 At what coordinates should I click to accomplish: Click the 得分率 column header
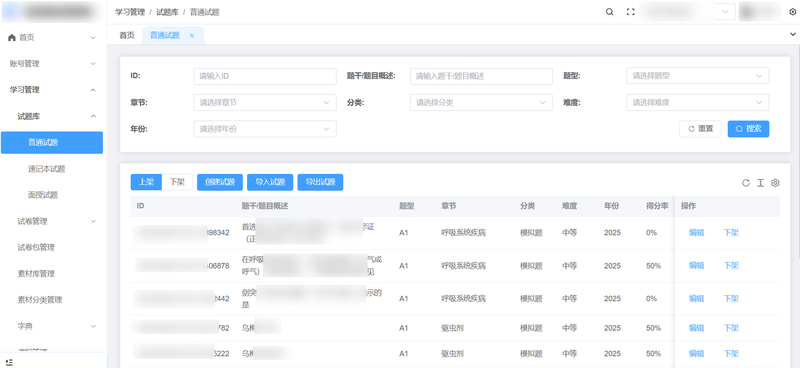657,206
